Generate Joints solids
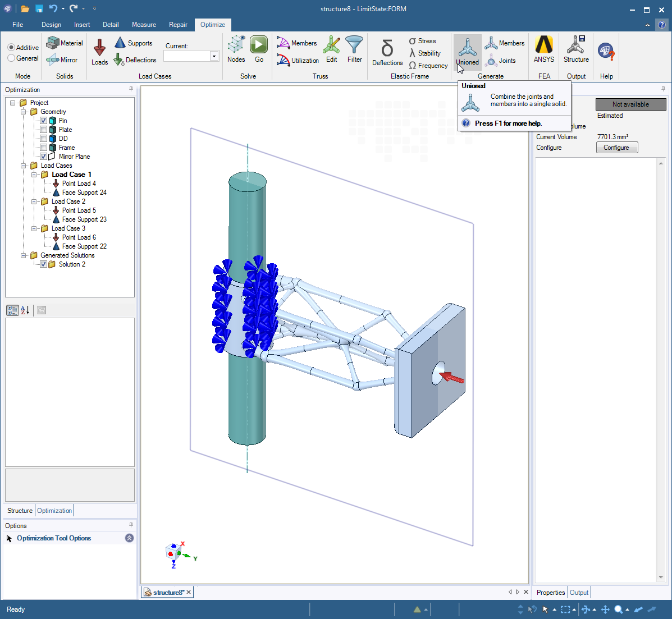 point(500,61)
